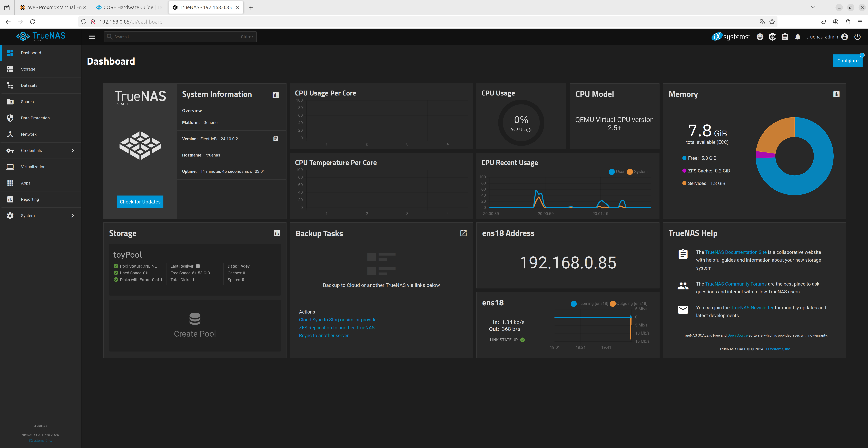Toggle Outgoing [ens18] legend swatch
Viewport: 868px width, 448px height.
pyautogui.click(x=613, y=304)
